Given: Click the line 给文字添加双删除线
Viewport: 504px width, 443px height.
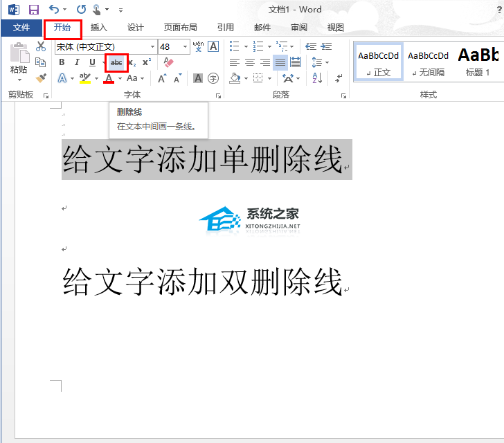Looking at the screenshot, I should [x=202, y=282].
